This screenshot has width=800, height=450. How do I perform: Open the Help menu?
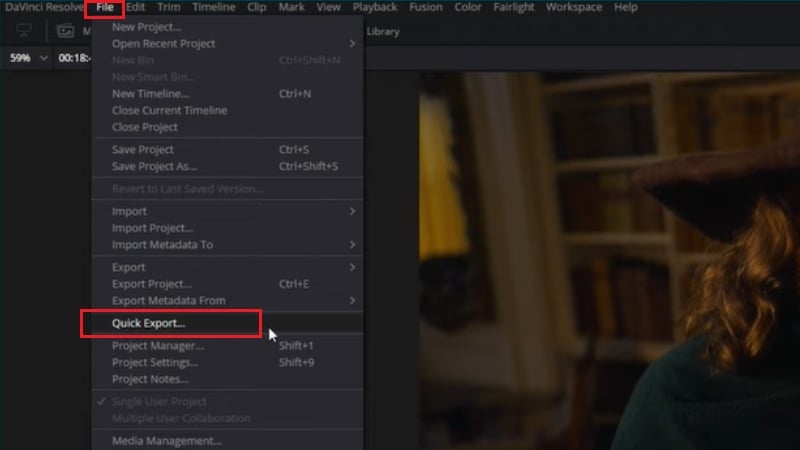[x=626, y=7]
